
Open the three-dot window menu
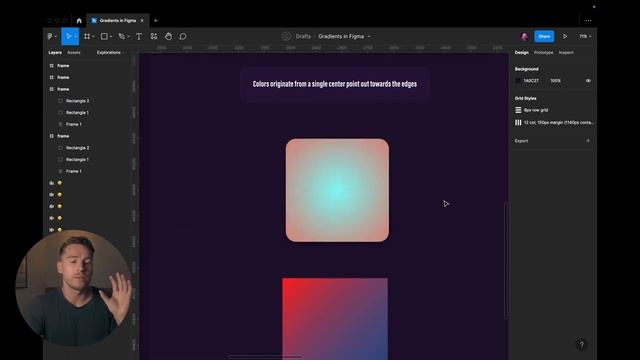coord(588,20)
